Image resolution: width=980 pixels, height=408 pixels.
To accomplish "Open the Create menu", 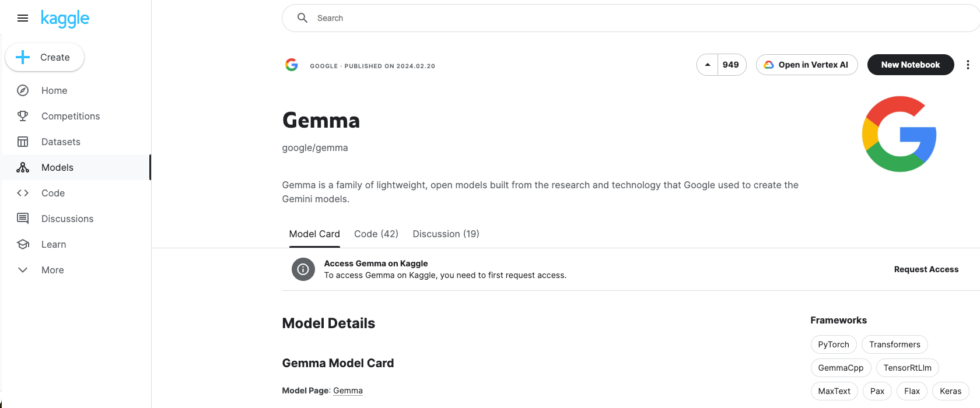I will (44, 57).
